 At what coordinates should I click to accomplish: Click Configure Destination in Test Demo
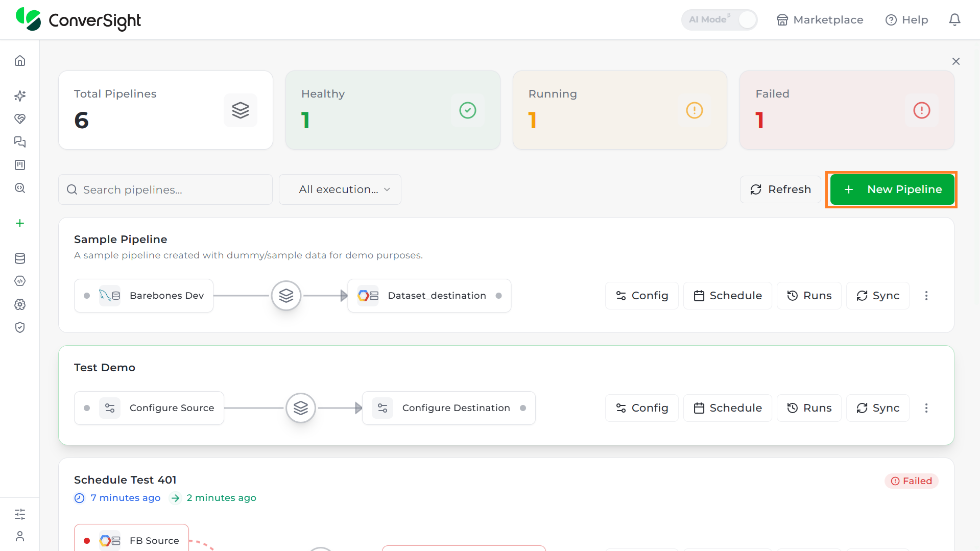[x=449, y=408]
